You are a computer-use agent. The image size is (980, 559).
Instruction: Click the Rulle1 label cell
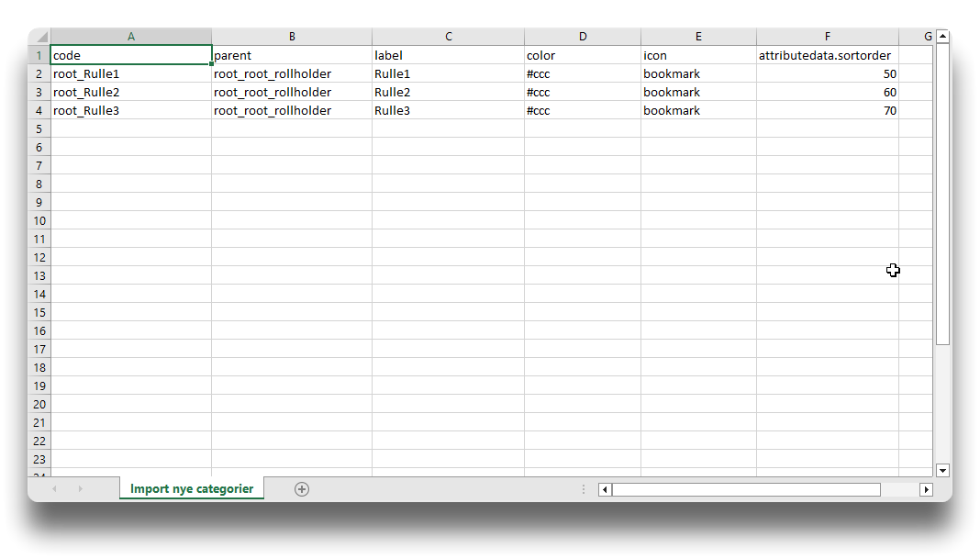point(448,73)
